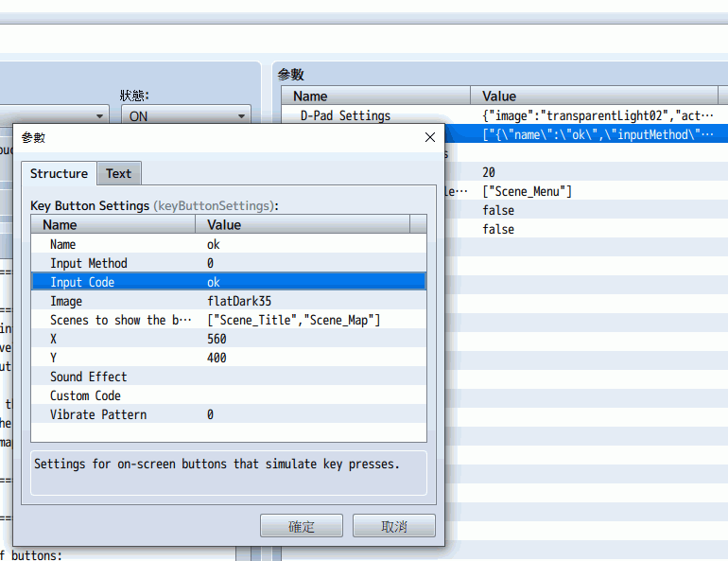Select the D-Pad Settings parameter

click(505, 115)
